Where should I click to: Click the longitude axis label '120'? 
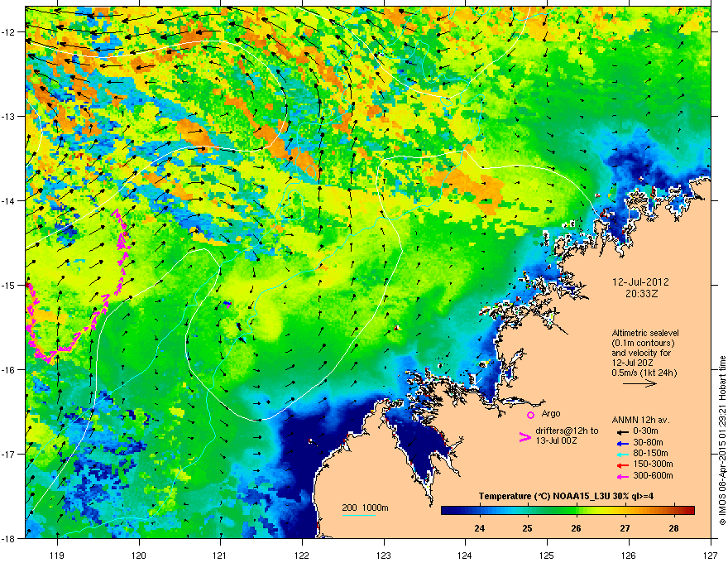click(139, 555)
